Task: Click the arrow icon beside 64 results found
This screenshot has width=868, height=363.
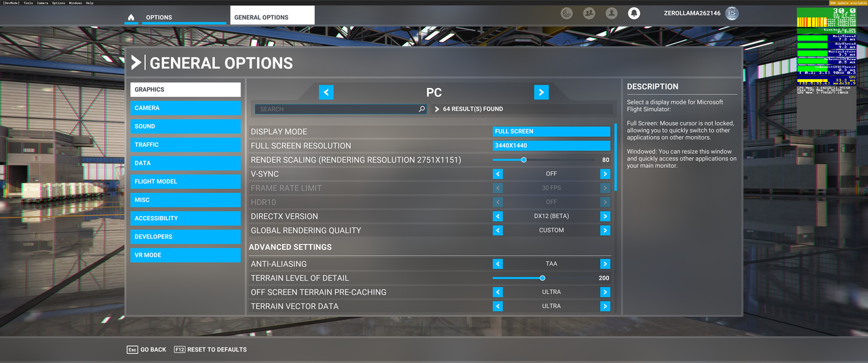Action: pos(437,109)
